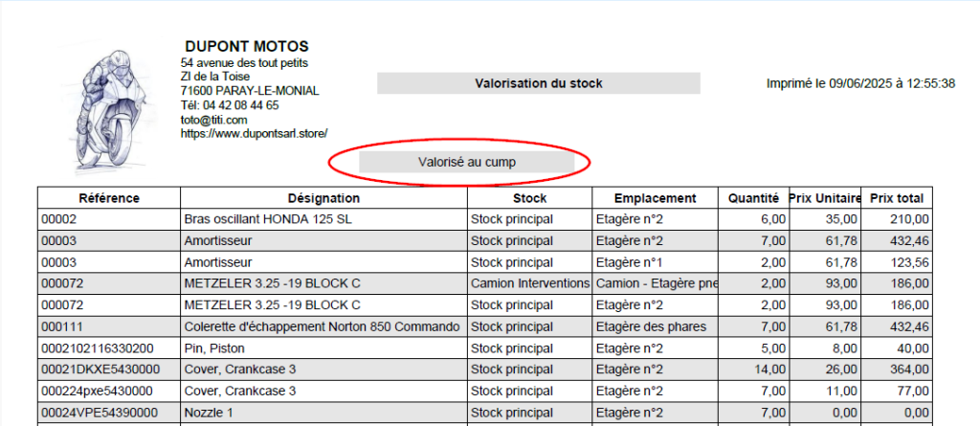This screenshot has width=980, height=426.
Task: Click the Emplacement column header
Action: [x=655, y=198]
